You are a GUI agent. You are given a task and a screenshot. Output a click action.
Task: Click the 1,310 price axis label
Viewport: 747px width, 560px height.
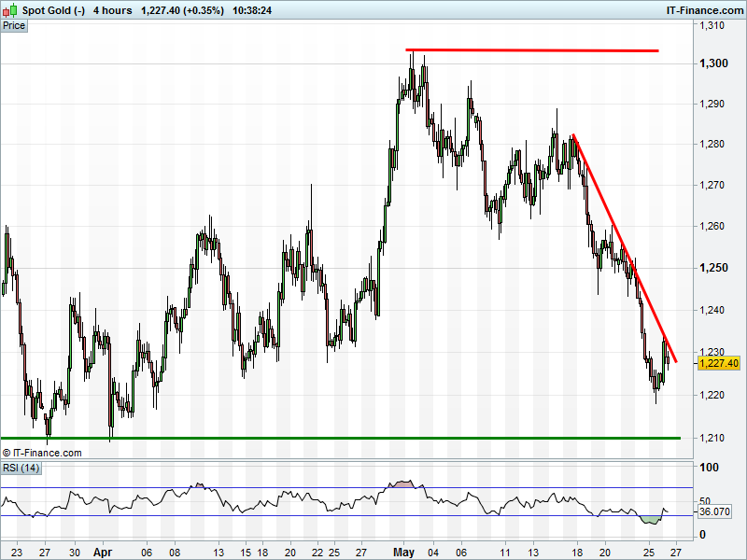712,25
